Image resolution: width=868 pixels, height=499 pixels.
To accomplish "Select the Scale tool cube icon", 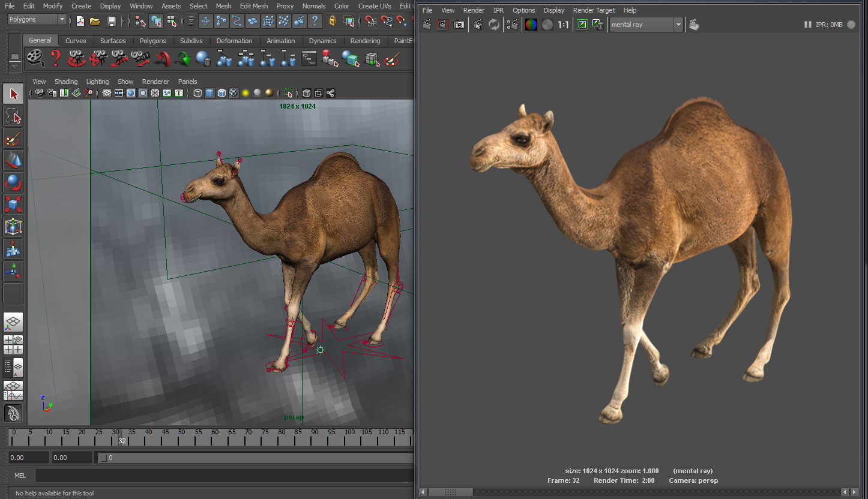I will pos(13,204).
